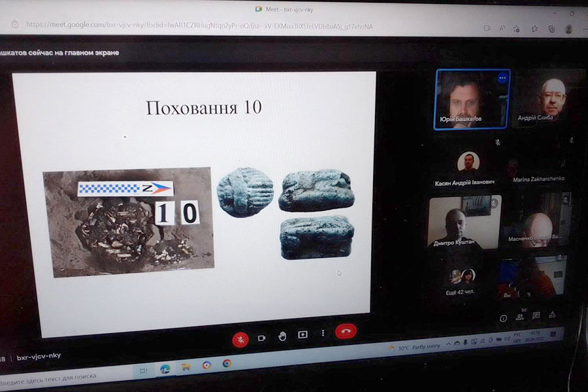Open the weather widget '10°C Partly sunny'

coord(414,348)
